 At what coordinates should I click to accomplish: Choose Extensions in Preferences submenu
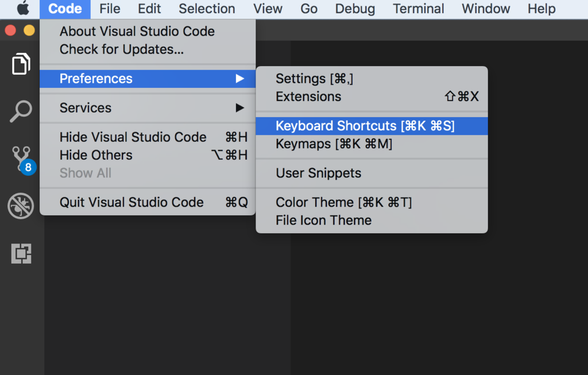click(x=372, y=96)
